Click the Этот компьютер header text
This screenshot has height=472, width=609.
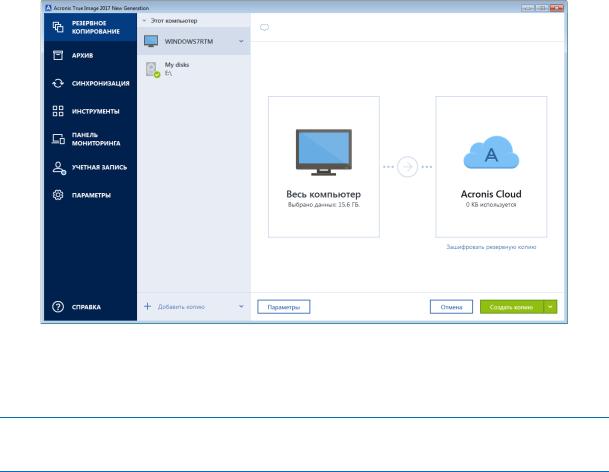coord(174,21)
